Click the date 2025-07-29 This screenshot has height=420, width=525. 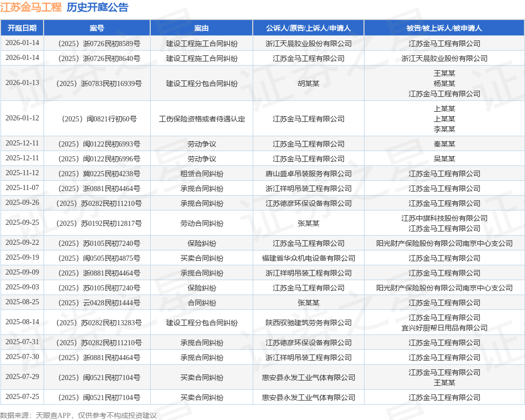click(x=22, y=376)
